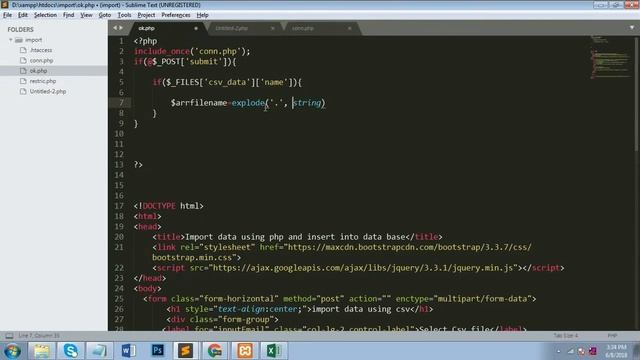
Task: Click the $arrfilename variable
Action: [x=199, y=103]
